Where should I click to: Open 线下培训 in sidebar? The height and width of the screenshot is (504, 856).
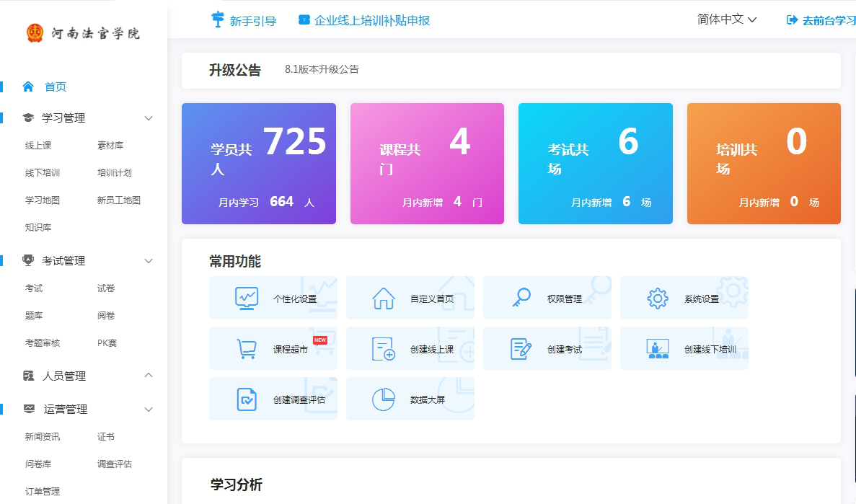pos(43,172)
